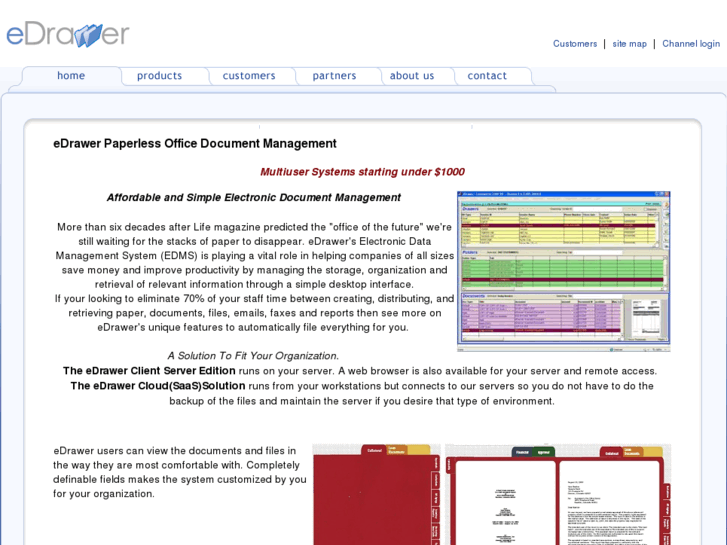Click "A Solution To Fit Your Organization." text
This screenshot has height=545, width=727.
(x=253, y=356)
